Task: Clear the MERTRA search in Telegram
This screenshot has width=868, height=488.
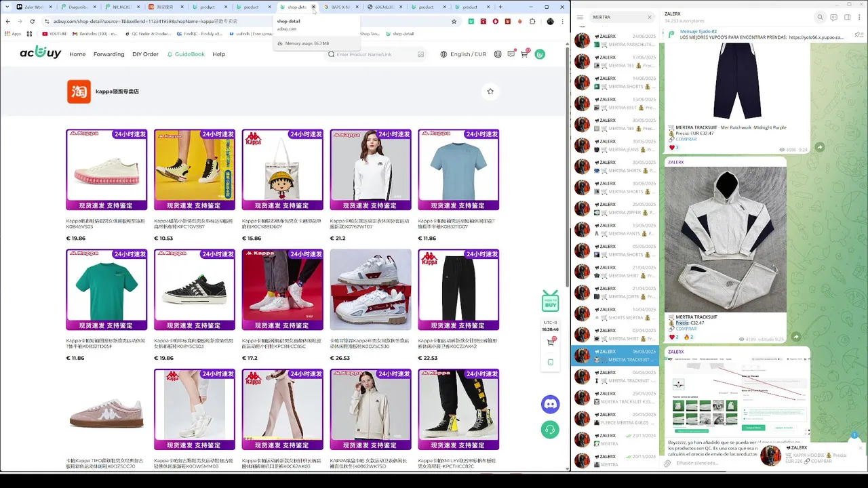Action: point(649,17)
